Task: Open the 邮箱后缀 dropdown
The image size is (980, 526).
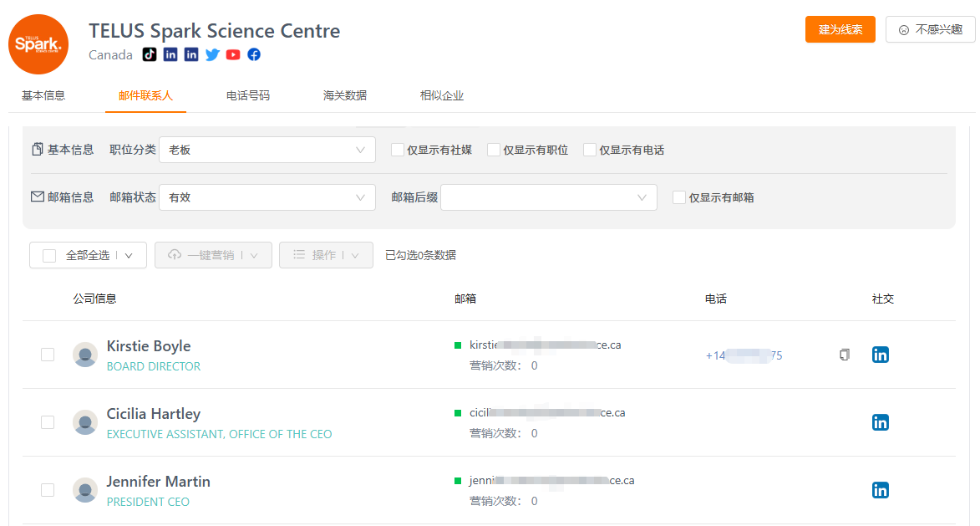Action: 548,197
